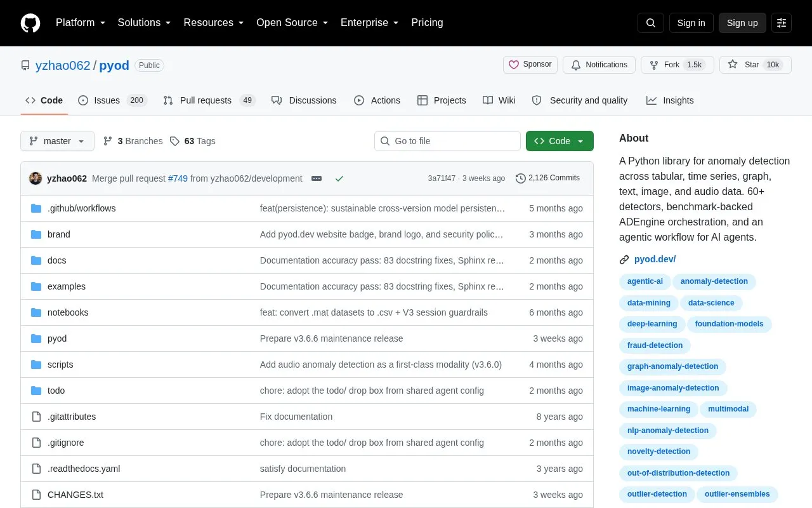This screenshot has height=508, width=812.
Task: Click the Go to file search field
Action: 447,141
